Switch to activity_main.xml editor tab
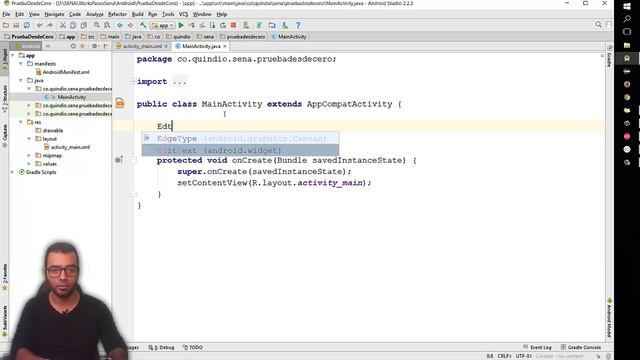The height and width of the screenshot is (360, 640). (142, 46)
